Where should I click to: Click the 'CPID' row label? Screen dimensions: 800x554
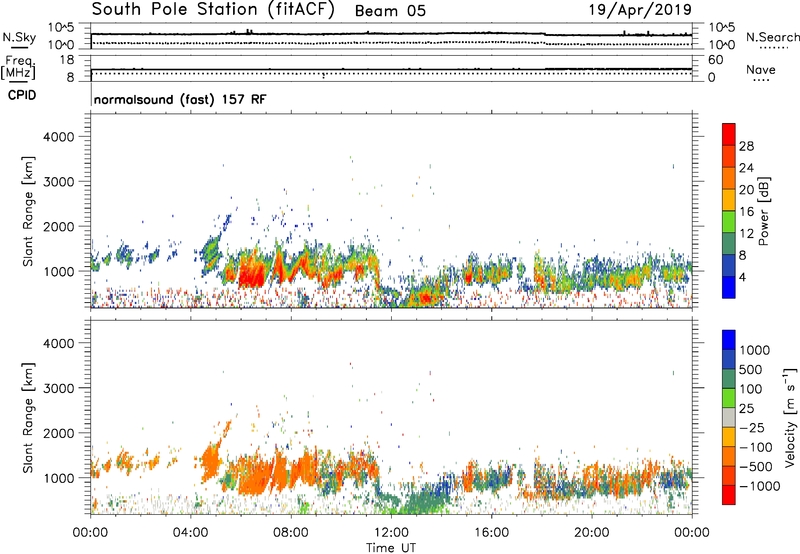coord(22,95)
